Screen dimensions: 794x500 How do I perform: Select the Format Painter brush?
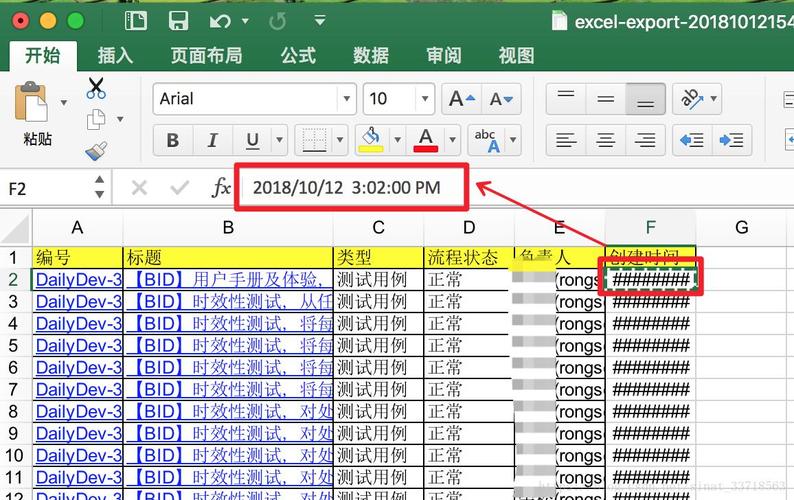96,151
